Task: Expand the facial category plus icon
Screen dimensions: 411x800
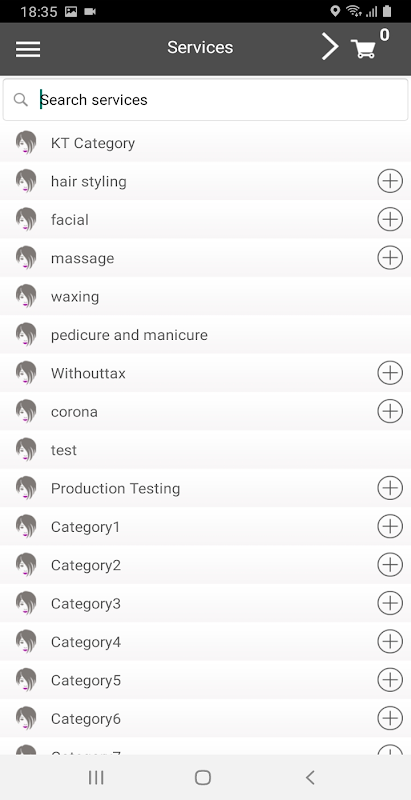Action: tap(390, 219)
